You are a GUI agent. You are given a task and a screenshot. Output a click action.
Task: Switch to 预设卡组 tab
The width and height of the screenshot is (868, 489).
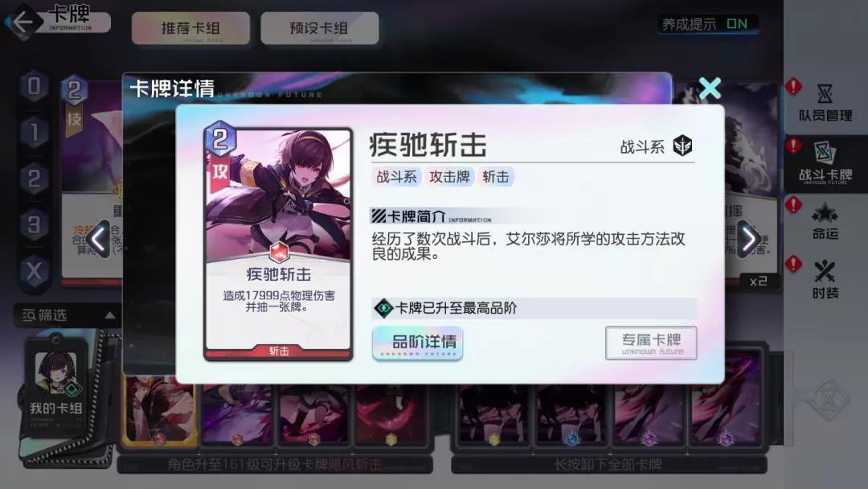[319, 27]
